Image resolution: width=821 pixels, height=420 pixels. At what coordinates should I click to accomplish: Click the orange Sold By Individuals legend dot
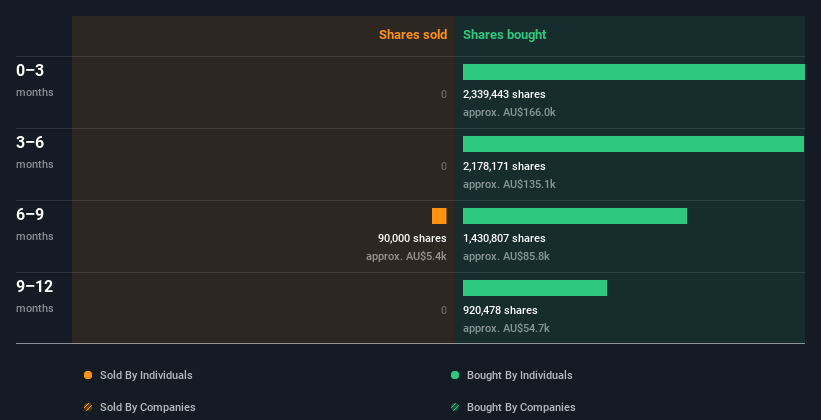tap(88, 375)
